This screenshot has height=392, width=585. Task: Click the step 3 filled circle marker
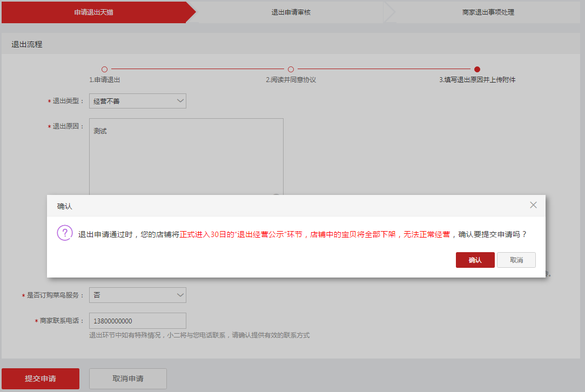point(477,69)
